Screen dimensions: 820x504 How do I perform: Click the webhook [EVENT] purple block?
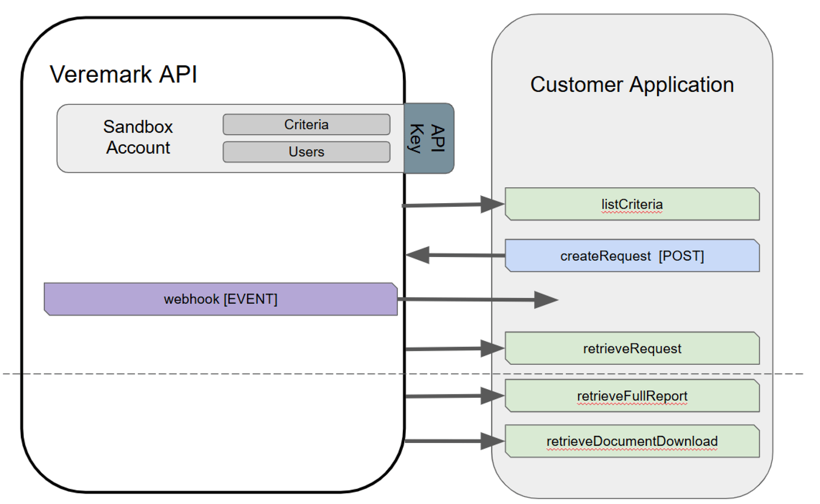point(221,299)
